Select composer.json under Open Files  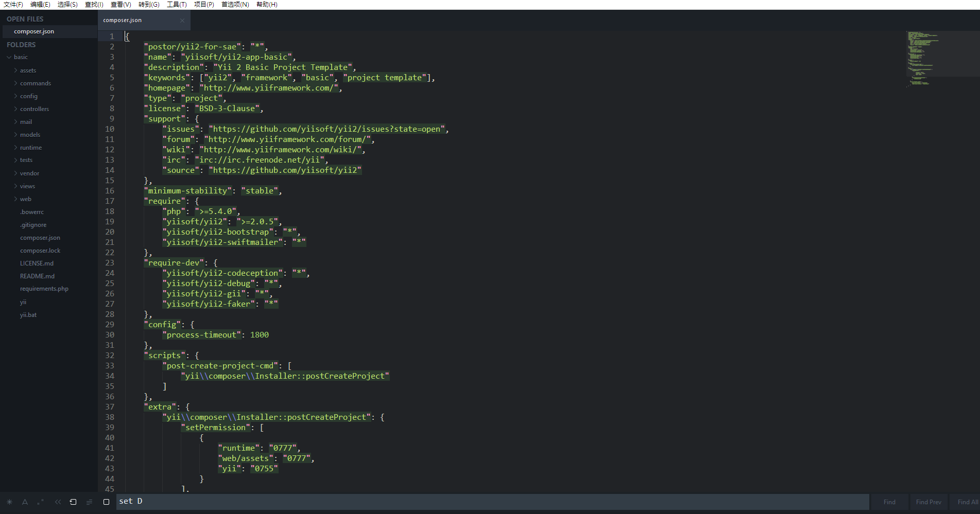click(49, 31)
